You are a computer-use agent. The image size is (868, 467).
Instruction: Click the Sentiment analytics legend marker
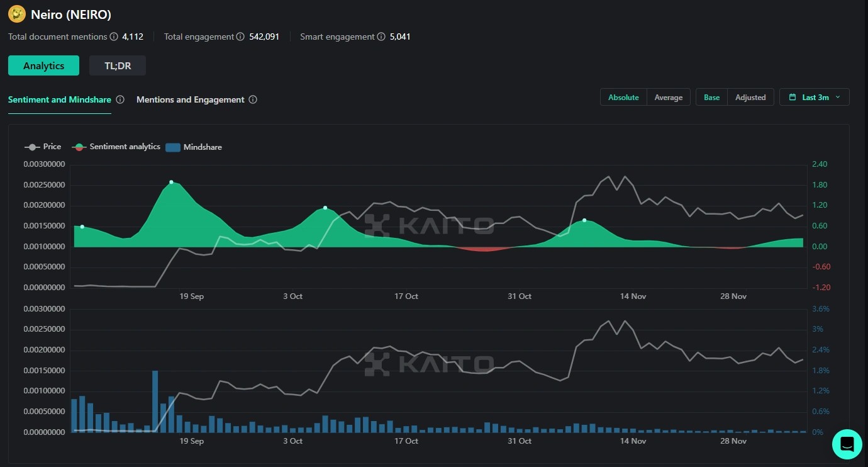pos(79,147)
